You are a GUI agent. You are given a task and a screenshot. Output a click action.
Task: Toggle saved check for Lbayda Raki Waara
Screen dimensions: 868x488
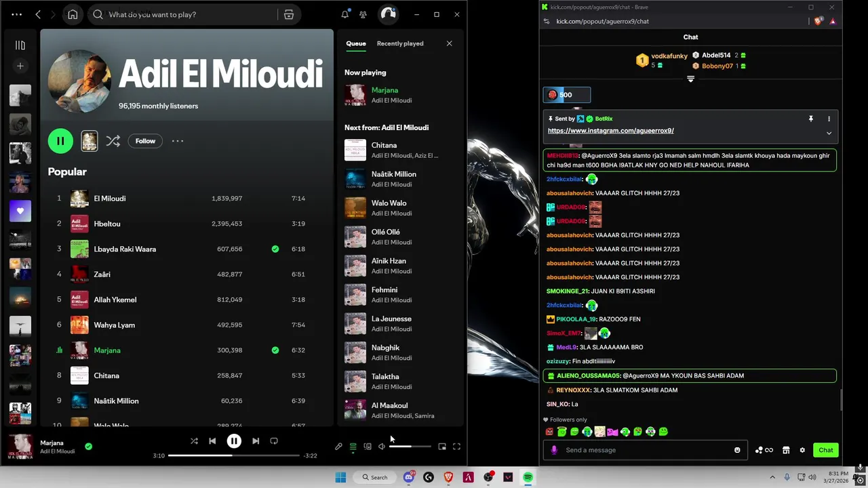275,249
